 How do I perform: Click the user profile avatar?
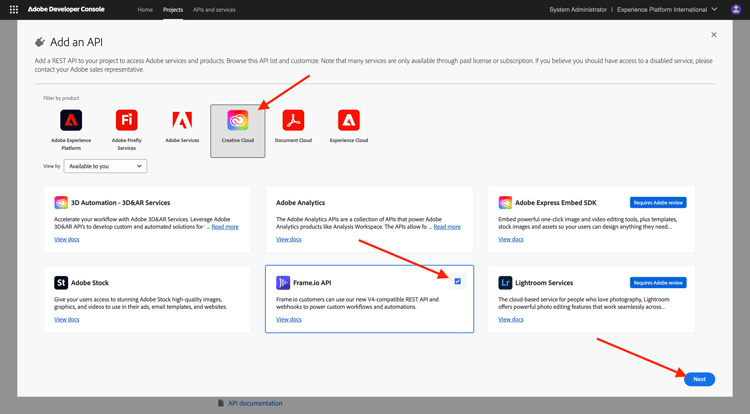736,9
